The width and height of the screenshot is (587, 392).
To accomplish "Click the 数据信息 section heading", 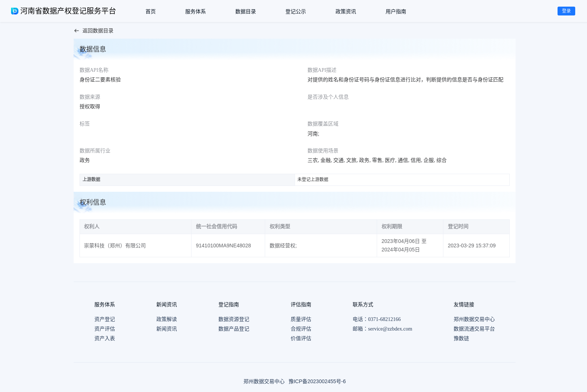I will 93,49.
